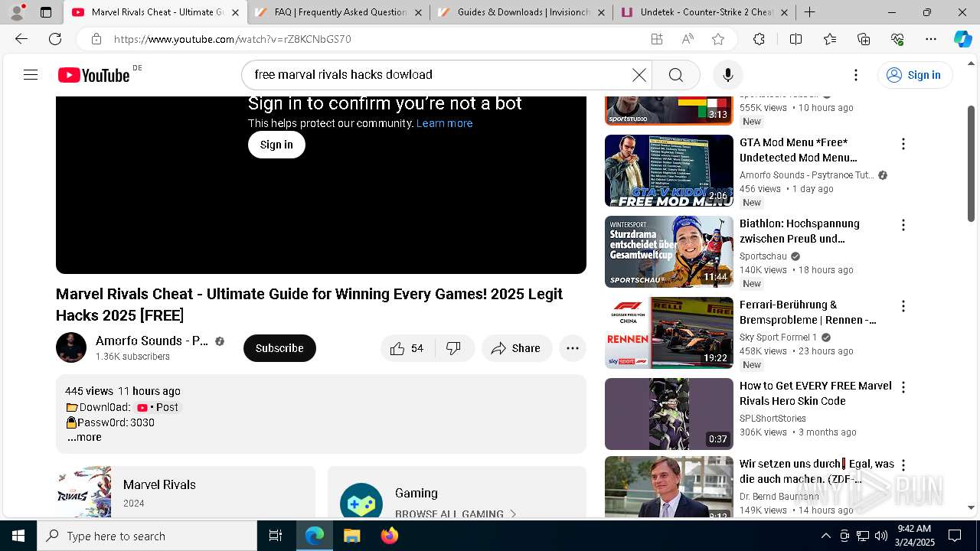
Task: Open the Post link in description
Action: [x=158, y=407]
